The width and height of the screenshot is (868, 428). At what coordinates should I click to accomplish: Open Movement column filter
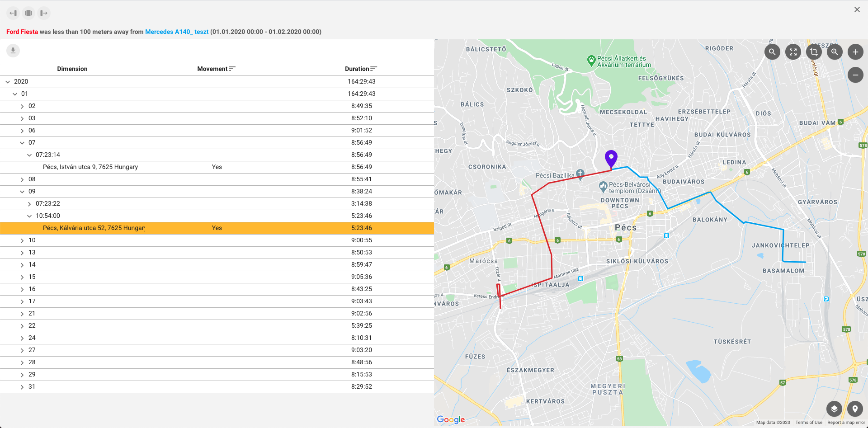232,69
